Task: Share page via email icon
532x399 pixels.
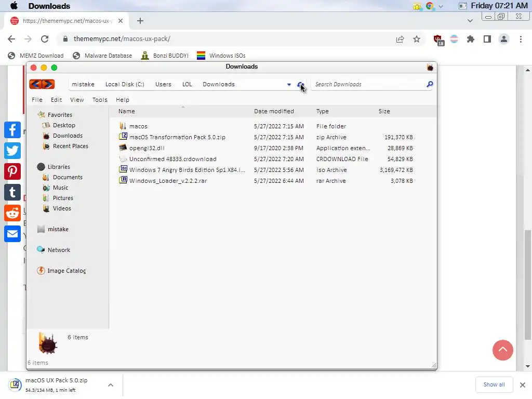Action: 12,234
